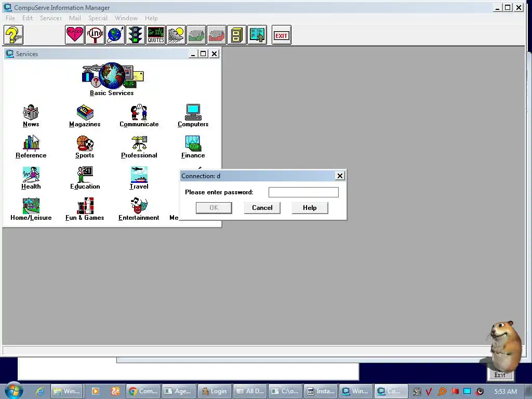Click the password input field
The height and width of the screenshot is (399, 532).
303,192
